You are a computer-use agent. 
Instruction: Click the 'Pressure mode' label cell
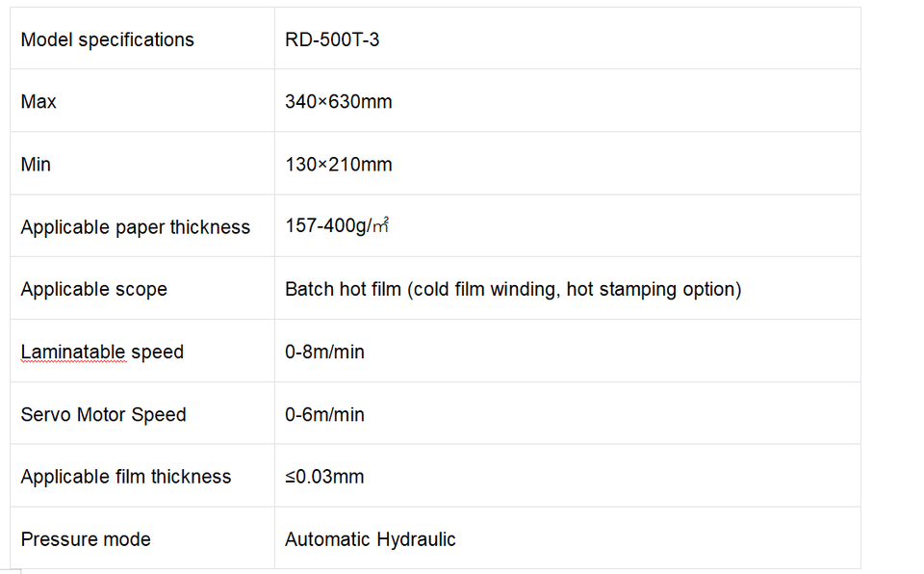pos(86,539)
